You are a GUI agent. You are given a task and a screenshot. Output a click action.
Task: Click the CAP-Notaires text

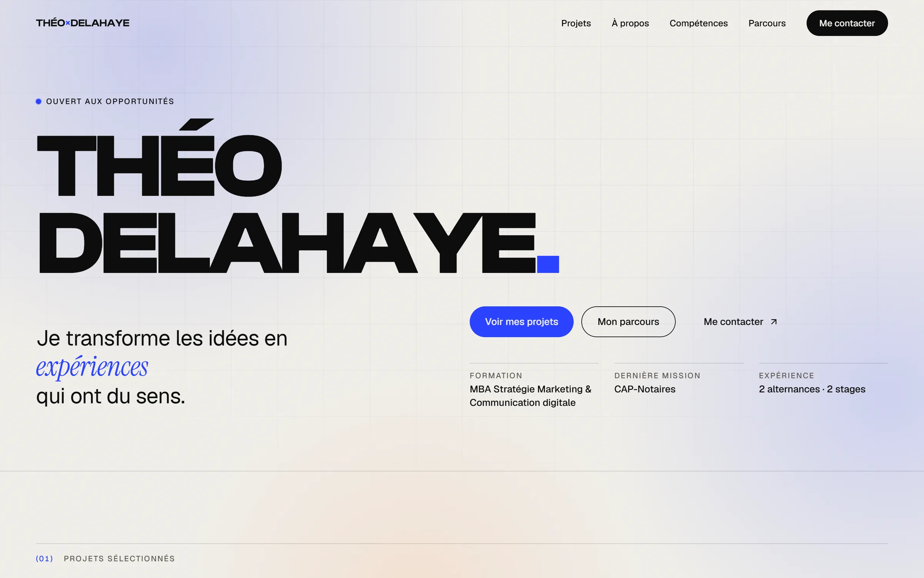point(645,389)
